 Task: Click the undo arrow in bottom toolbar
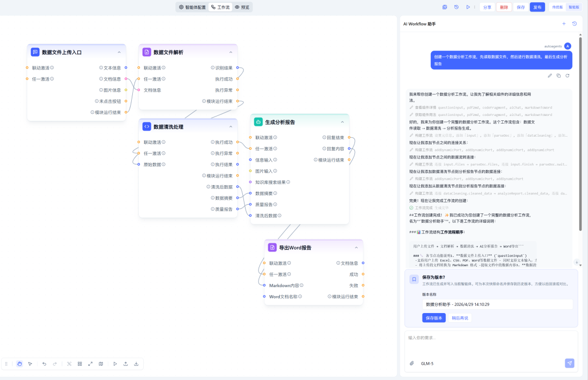pyautogui.click(x=44, y=364)
